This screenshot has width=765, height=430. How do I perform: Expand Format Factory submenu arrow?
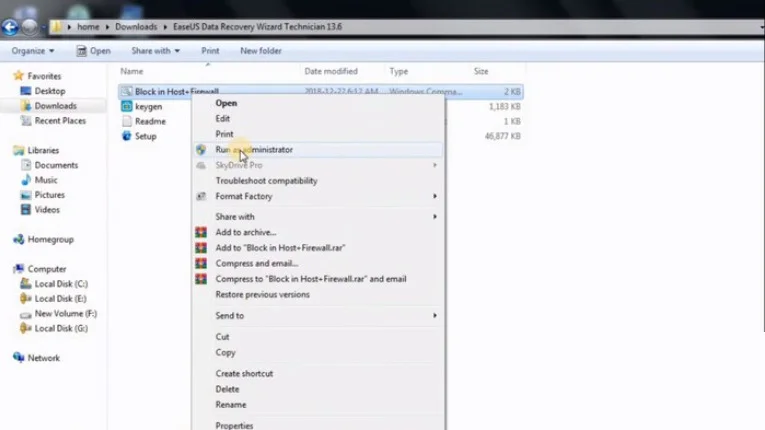(434, 196)
